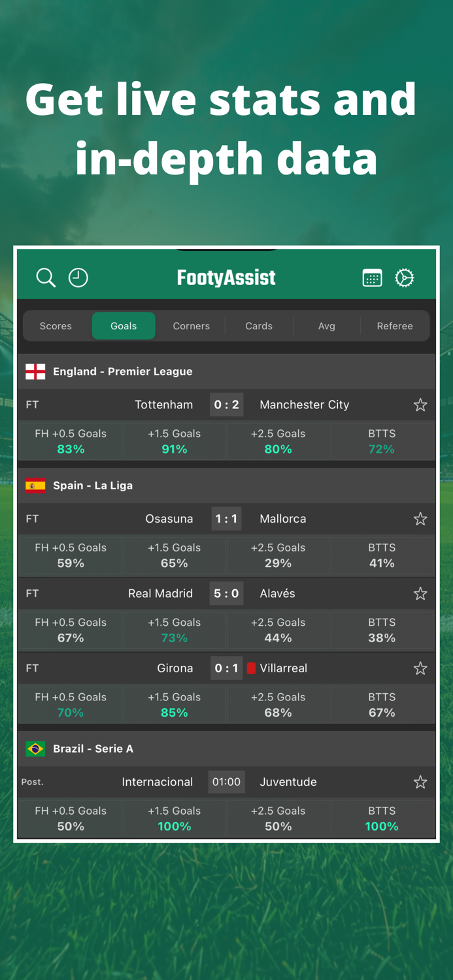
Task: Favorite the Tottenham vs Manchester City match
Action: [420, 405]
